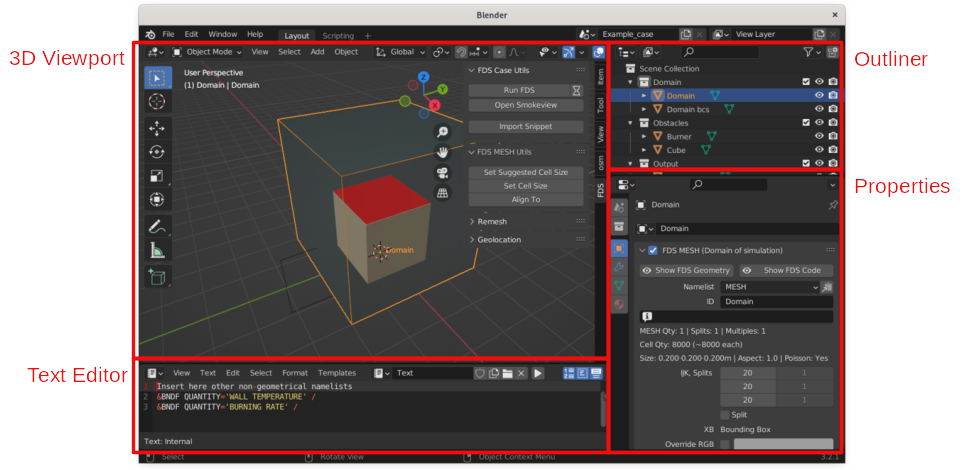This screenshot has width=962, height=470.
Task: Toggle line numbers in text editor
Action: 569,373
